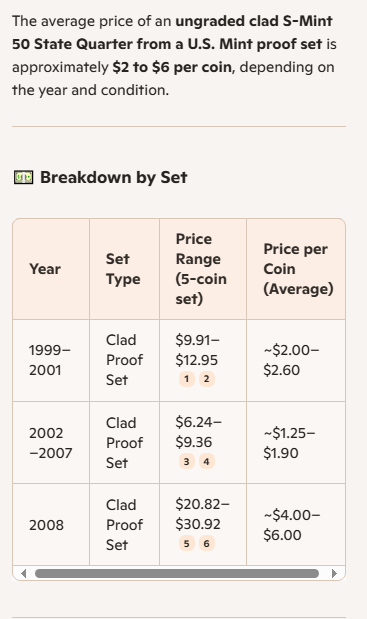The width and height of the screenshot is (367, 619).
Task: Click the ~$4.00–$6.00 price per coin cell
Action: (296, 525)
